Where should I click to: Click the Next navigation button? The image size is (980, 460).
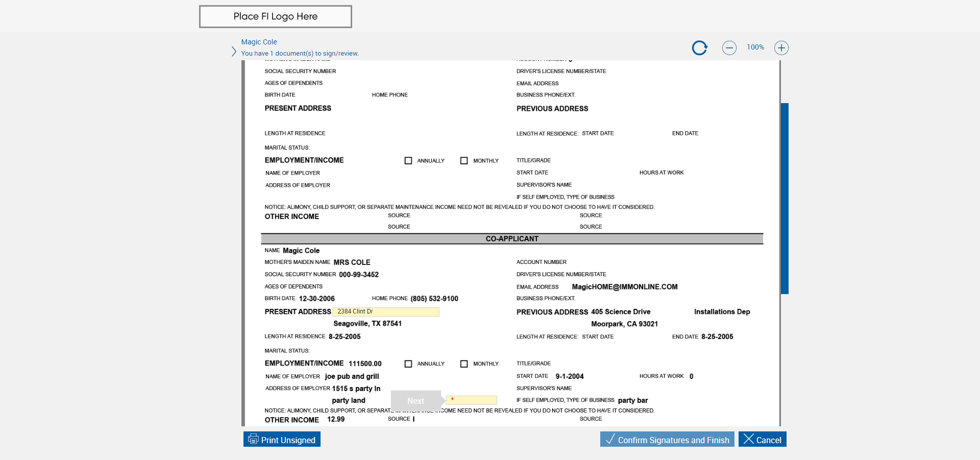416,401
